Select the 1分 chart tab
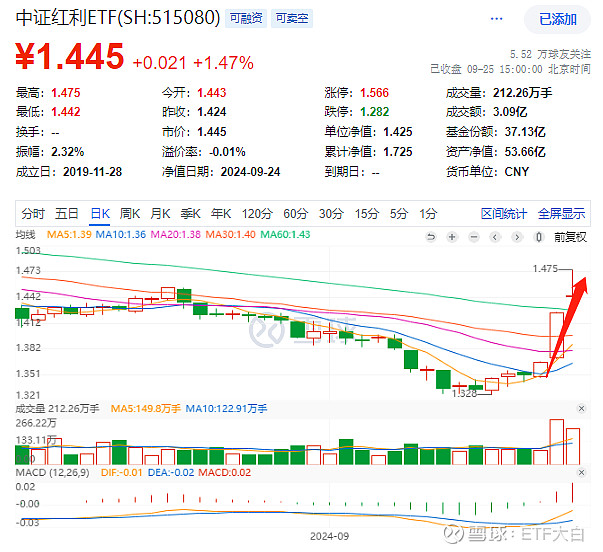This screenshot has width=603, height=552. 428,213
